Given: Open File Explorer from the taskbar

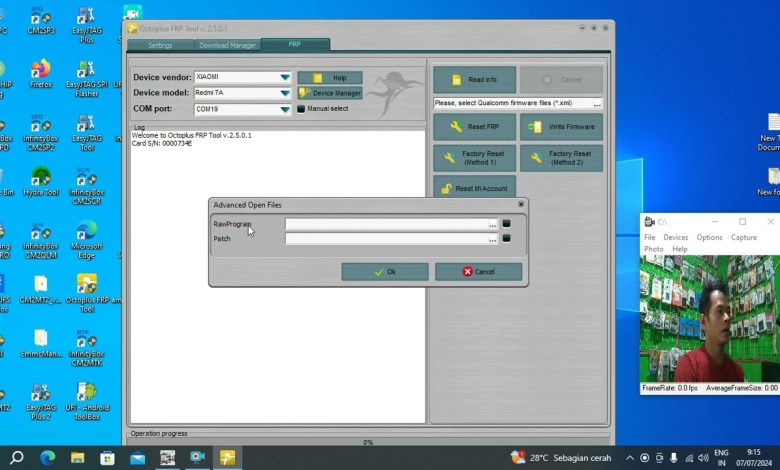Looking at the screenshot, I should pyautogui.click(x=78, y=457).
